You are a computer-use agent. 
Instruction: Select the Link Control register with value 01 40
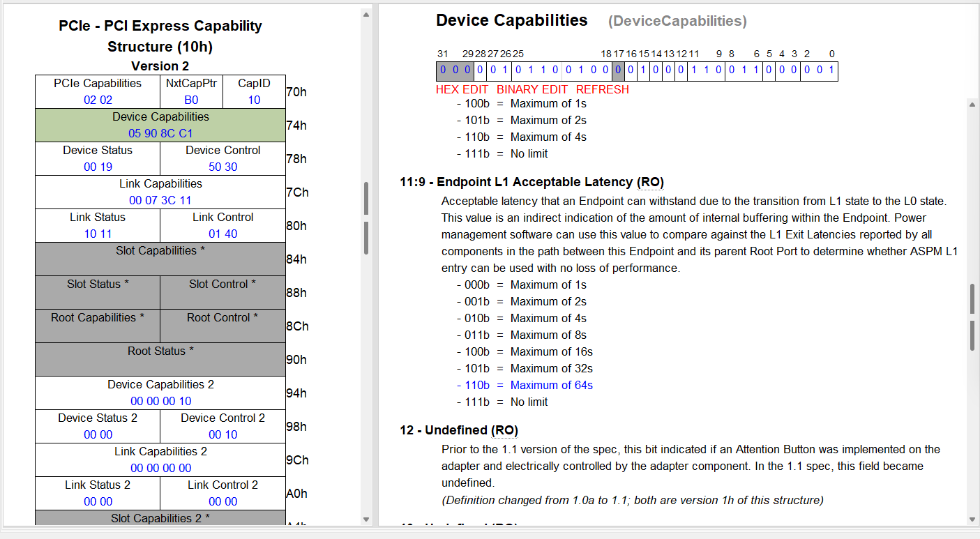(x=223, y=225)
